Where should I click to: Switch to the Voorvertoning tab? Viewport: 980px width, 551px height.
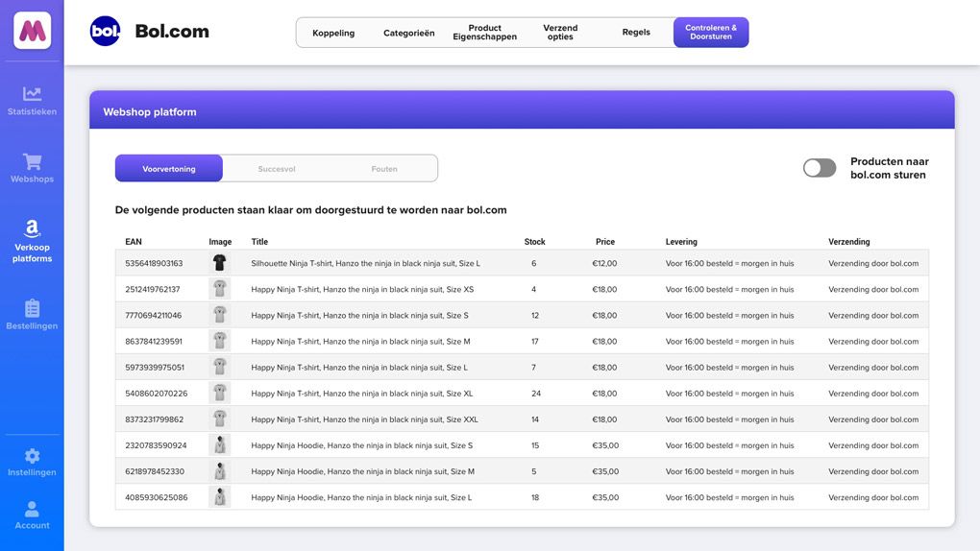click(x=169, y=169)
